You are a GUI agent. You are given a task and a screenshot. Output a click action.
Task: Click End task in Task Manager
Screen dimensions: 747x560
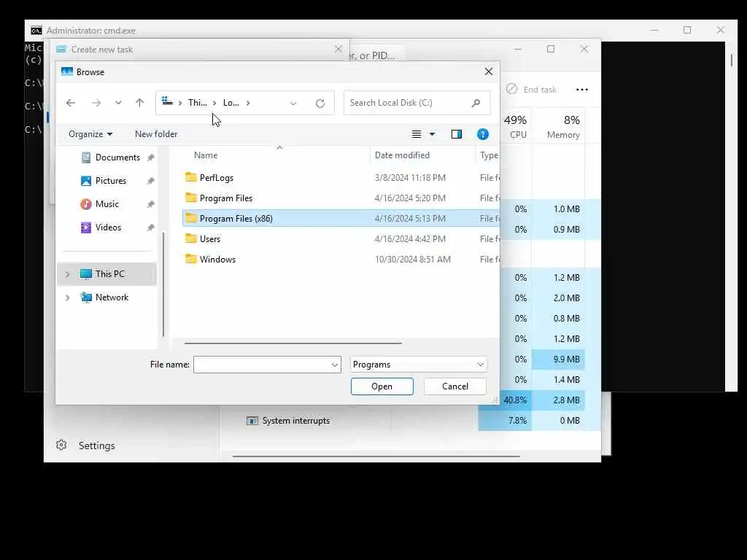[531, 90]
